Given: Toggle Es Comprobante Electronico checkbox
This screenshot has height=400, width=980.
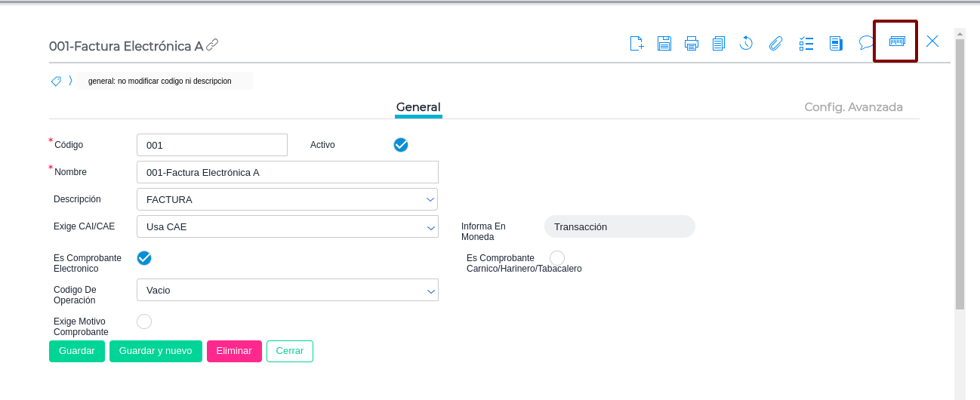Looking at the screenshot, I should [x=144, y=258].
